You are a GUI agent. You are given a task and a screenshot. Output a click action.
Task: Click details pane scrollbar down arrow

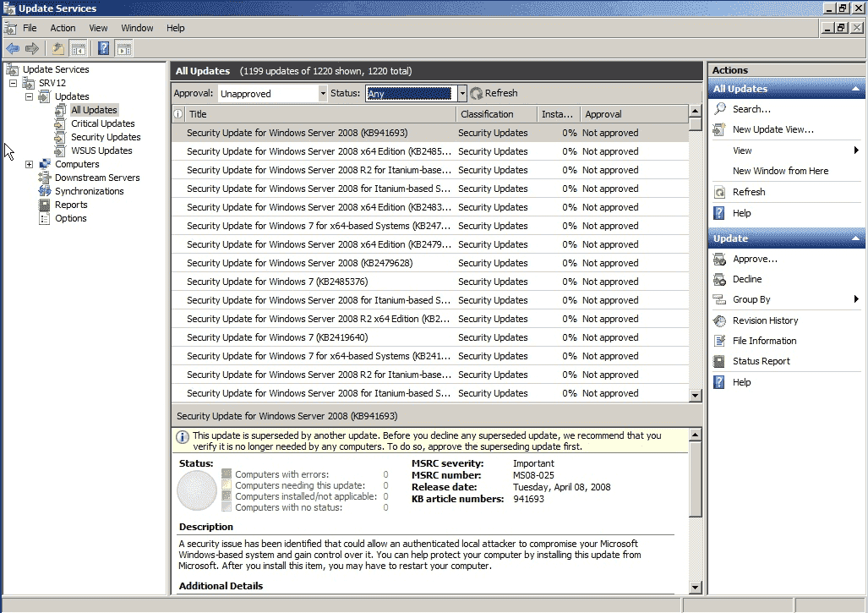[x=696, y=588]
